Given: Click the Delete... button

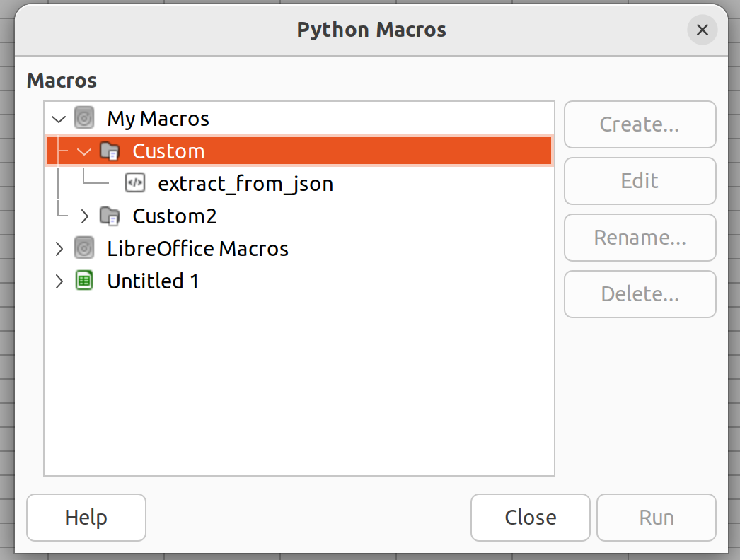Looking at the screenshot, I should (640, 294).
